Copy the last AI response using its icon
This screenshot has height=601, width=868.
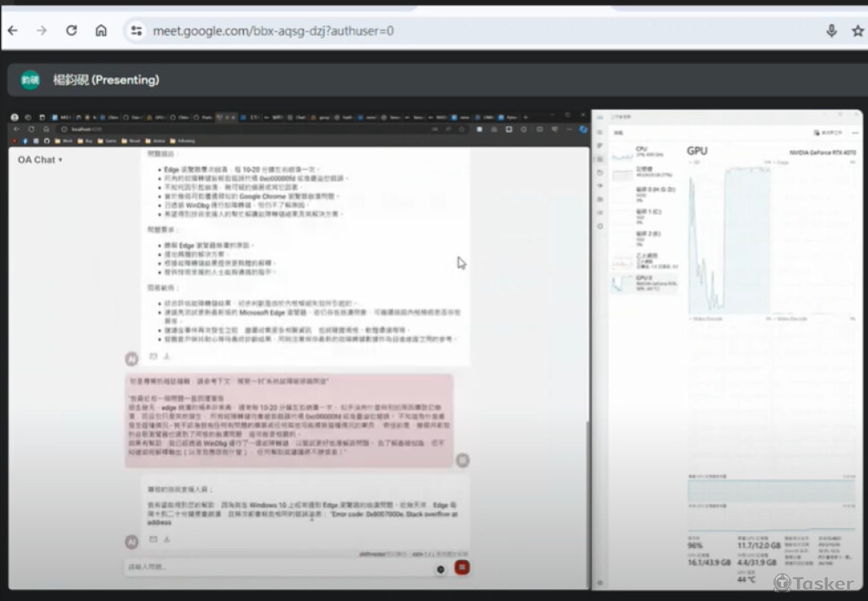tap(154, 539)
